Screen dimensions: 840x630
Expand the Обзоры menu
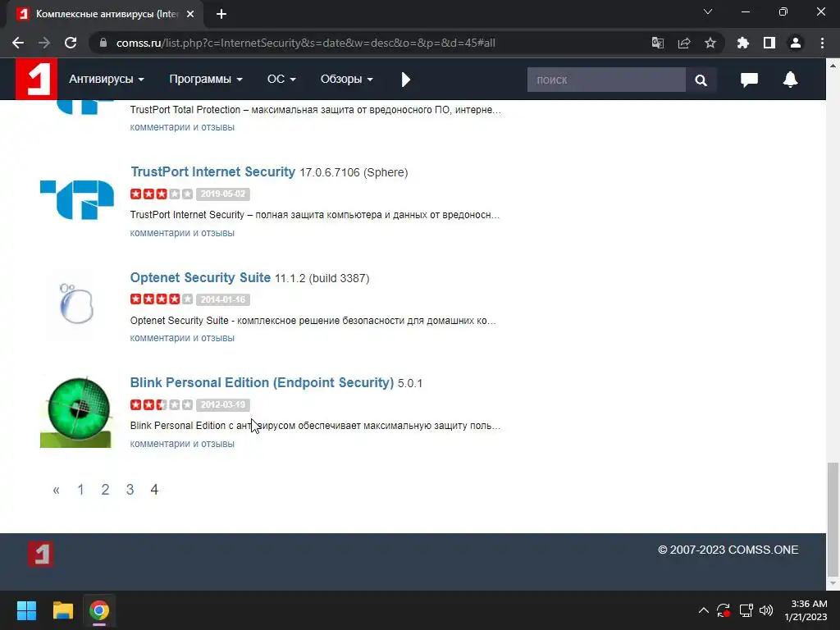[x=346, y=80]
